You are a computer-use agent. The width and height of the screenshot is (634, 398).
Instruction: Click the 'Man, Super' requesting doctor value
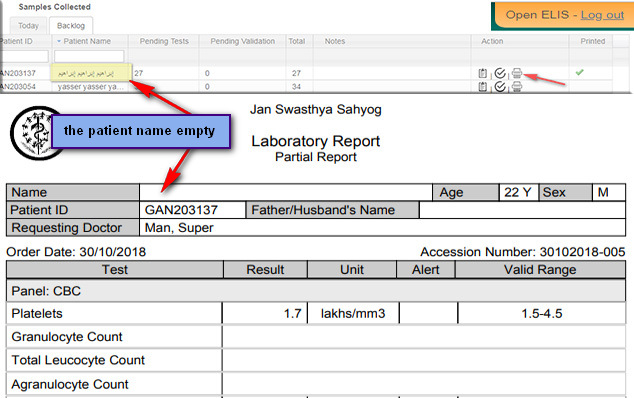click(x=179, y=228)
